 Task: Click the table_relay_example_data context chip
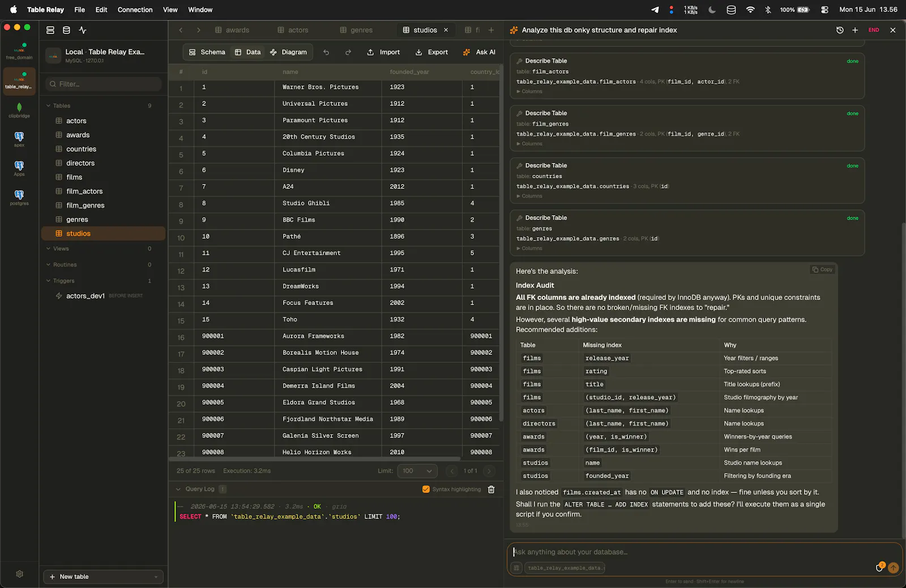pos(565,568)
